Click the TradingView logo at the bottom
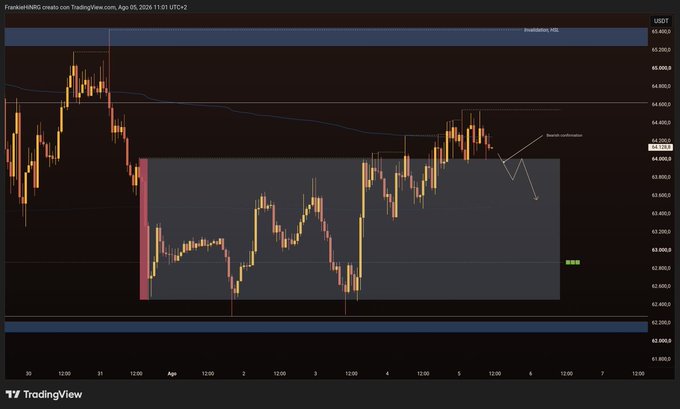 tap(44, 394)
